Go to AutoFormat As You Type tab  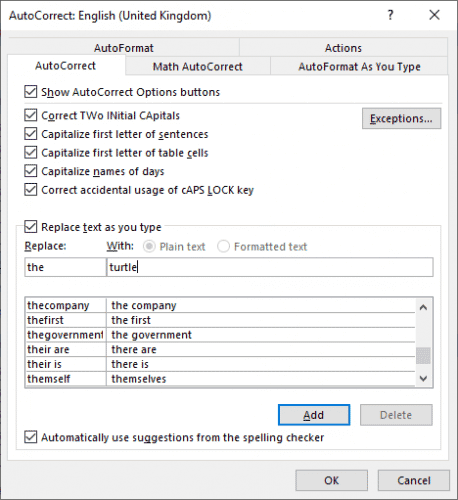[x=359, y=66]
